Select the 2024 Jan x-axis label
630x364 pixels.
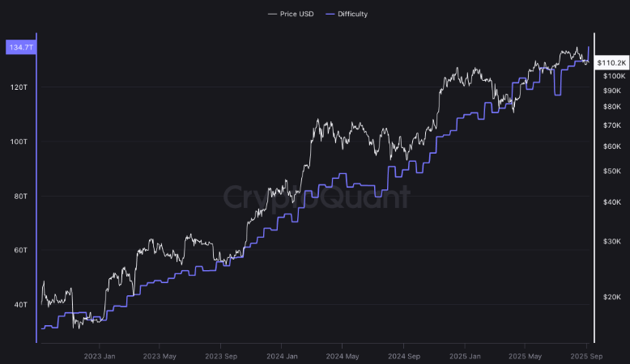(283, 356)
